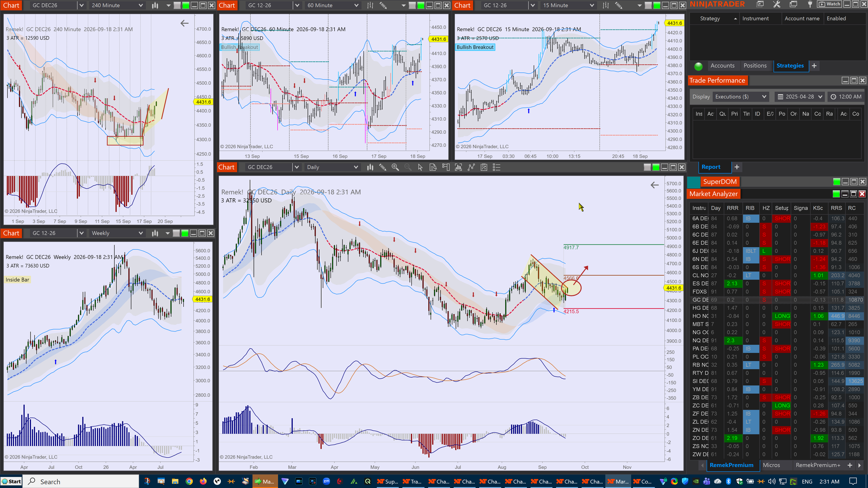Image resolution: width=868 pixels, height=488 pixels.
Task: Click the 12:00 AM time field
Action: tap(846, 97)
